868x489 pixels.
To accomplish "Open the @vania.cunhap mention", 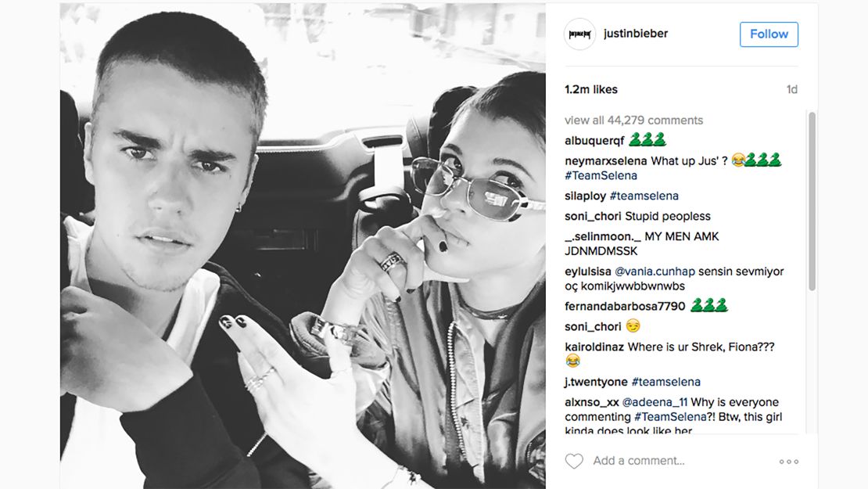I will pos(655,271).
